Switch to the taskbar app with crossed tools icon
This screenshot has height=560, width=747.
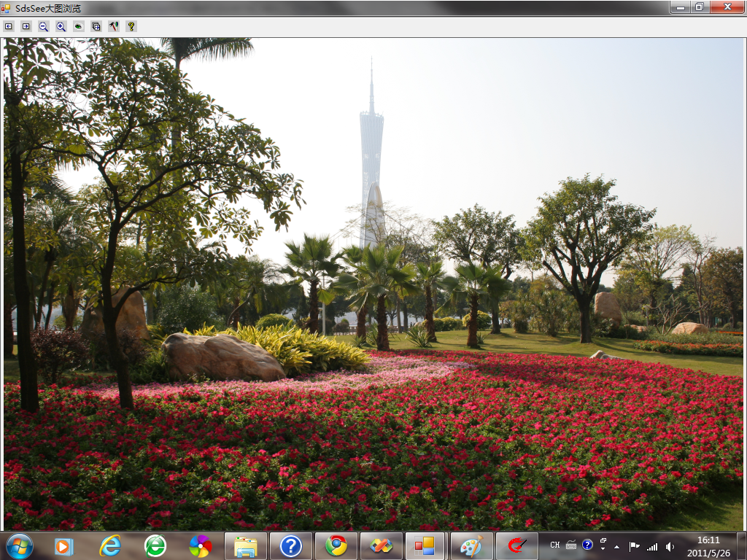(x=382, y=546)
